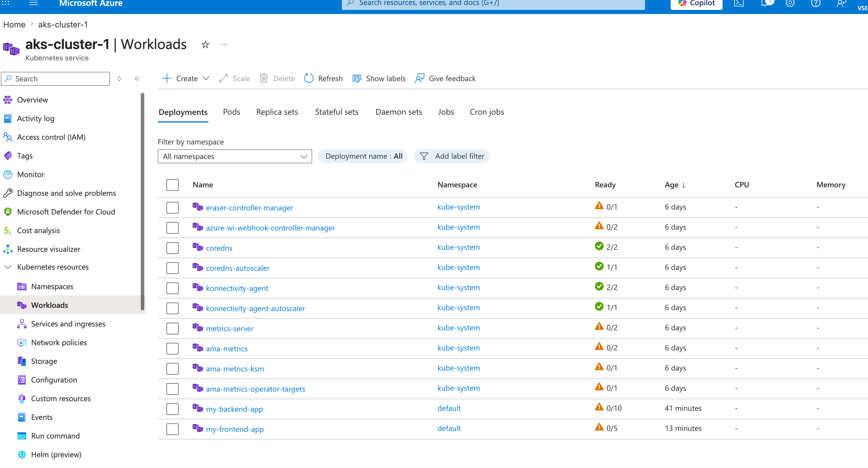Click the Show labels icon
The width and height of the screenshot is (868, 468).
tap(357, 78)
